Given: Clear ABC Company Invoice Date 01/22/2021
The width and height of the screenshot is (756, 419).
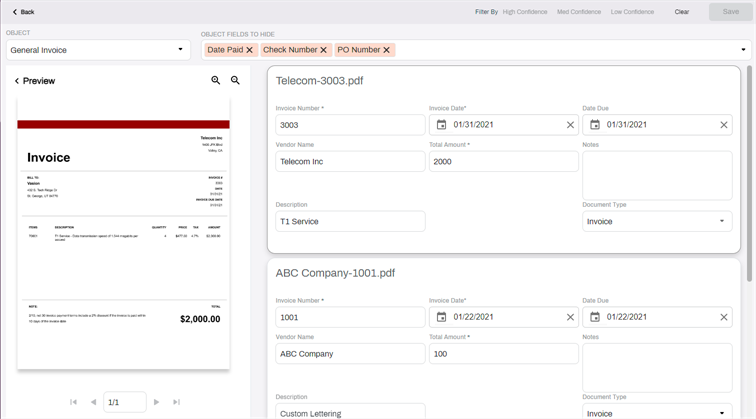Looking at the screenshot, I should click(x=570, y=317).
